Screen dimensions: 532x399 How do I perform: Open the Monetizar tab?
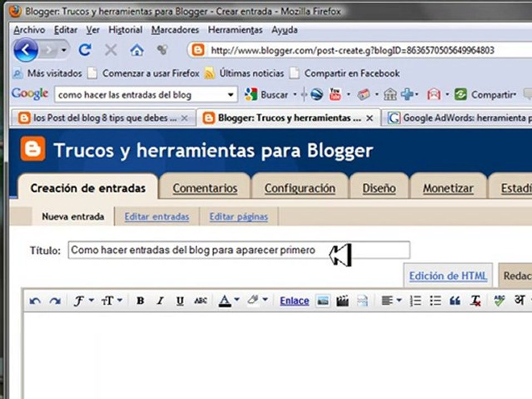[448, 188]
